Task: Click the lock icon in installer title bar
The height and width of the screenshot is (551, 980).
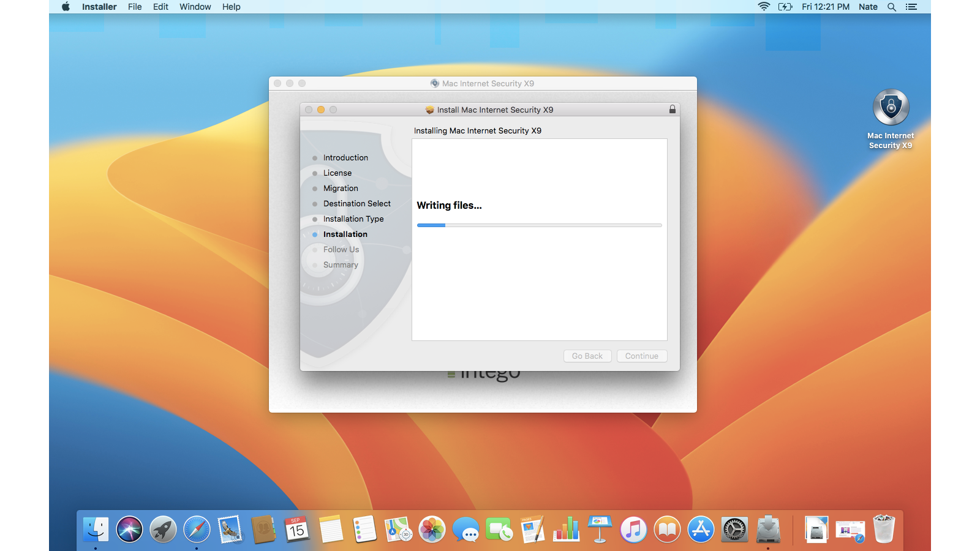Action: 673,110
